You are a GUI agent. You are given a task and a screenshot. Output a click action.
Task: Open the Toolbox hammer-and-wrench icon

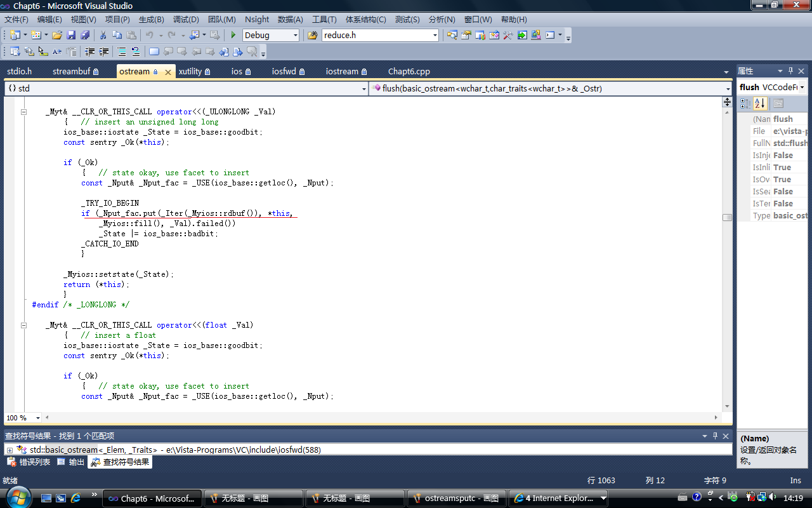[508, 35]
